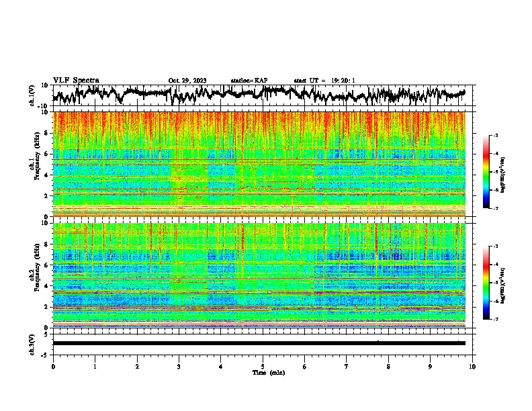This screenshot has height=411, width=532.
Task: Click the ch.1(V) waveform trace panel
Action: 264,95
